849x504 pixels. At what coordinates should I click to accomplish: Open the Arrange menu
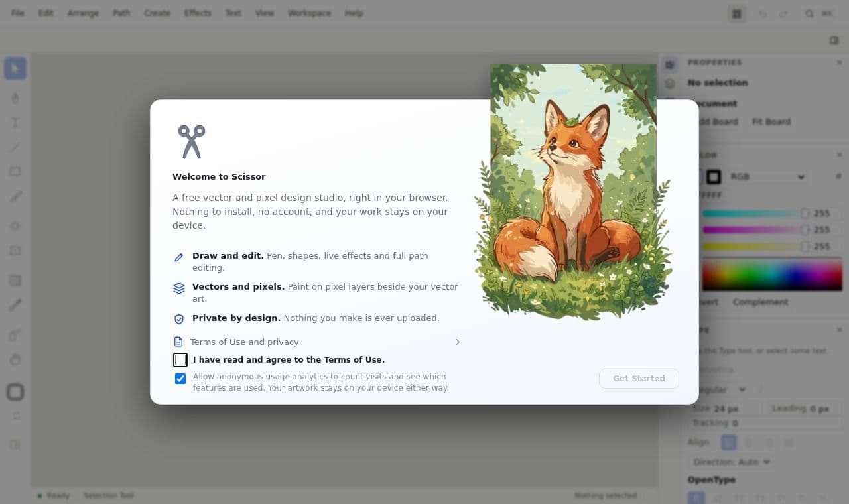pos(83,13)
